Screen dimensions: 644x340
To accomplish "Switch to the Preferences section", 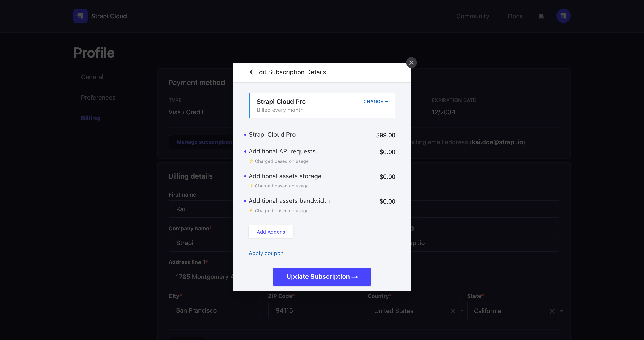I will (98, 98).
